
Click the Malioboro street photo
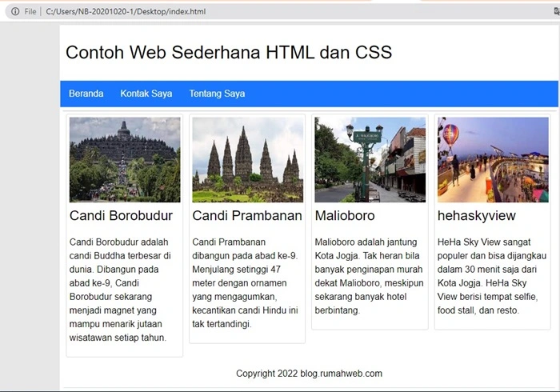point(370,159)
